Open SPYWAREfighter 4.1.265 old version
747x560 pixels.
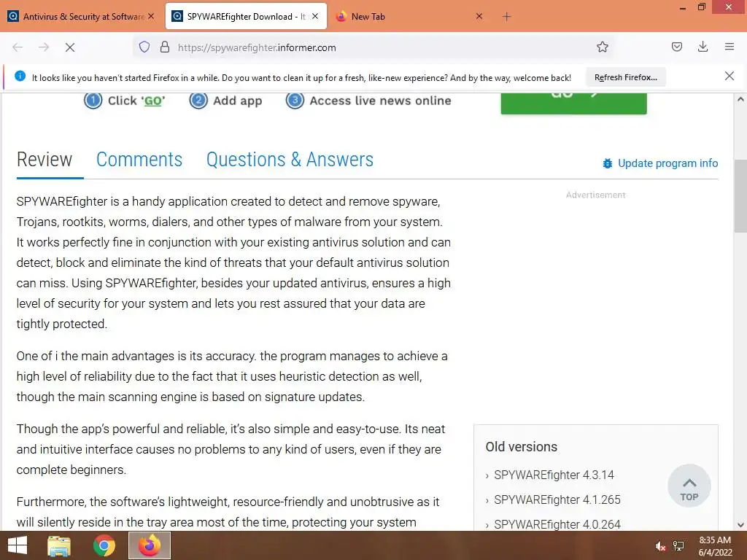click(x=557, y=499)
